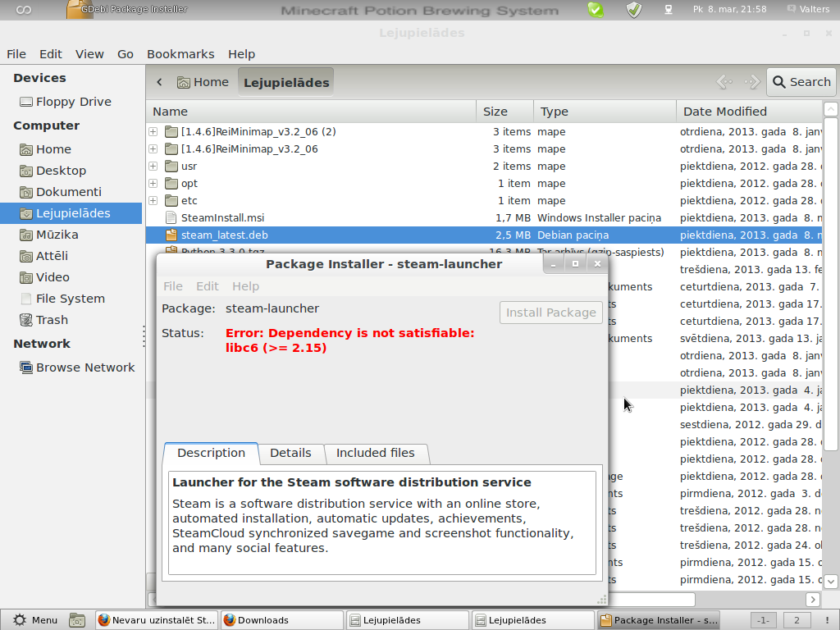Click the infinity logo in top panel

tap(23, 10)
